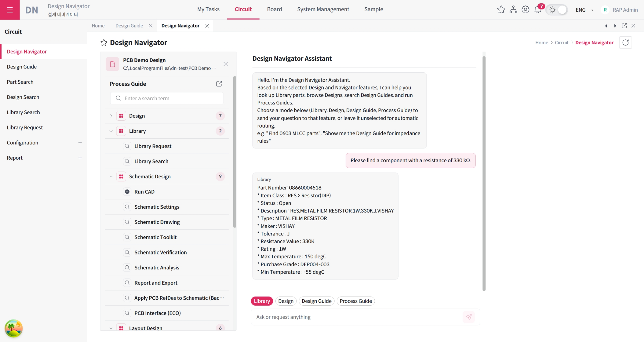Open the ENG language dropdown

coord(585,10)
